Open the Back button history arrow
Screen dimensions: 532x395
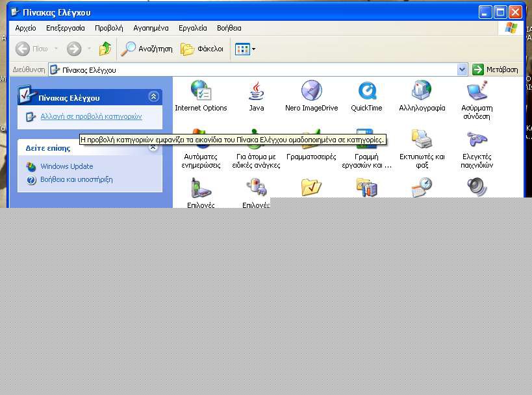point(56,49)
